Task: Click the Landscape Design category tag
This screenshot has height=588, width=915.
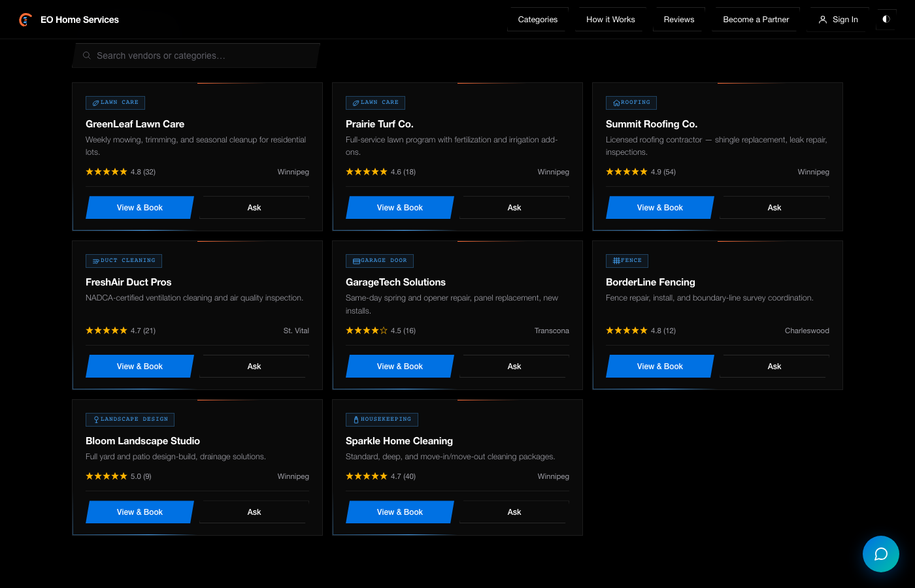Action: coord(130,419)
